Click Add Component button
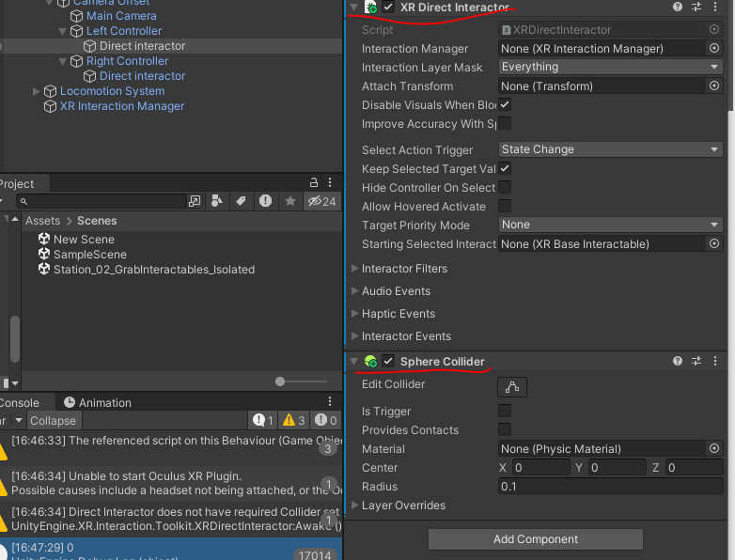Viewport: 735px width, 560px height. 536,539
